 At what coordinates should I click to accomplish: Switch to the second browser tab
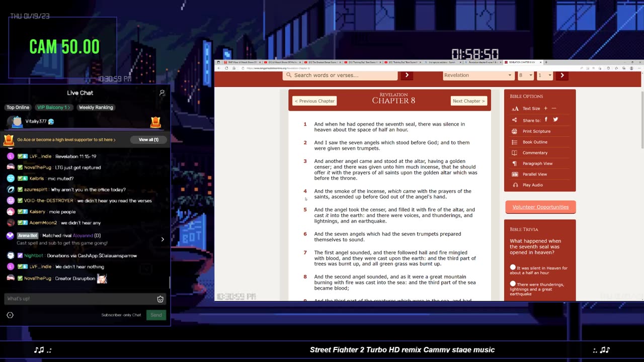tap(282, 62)
